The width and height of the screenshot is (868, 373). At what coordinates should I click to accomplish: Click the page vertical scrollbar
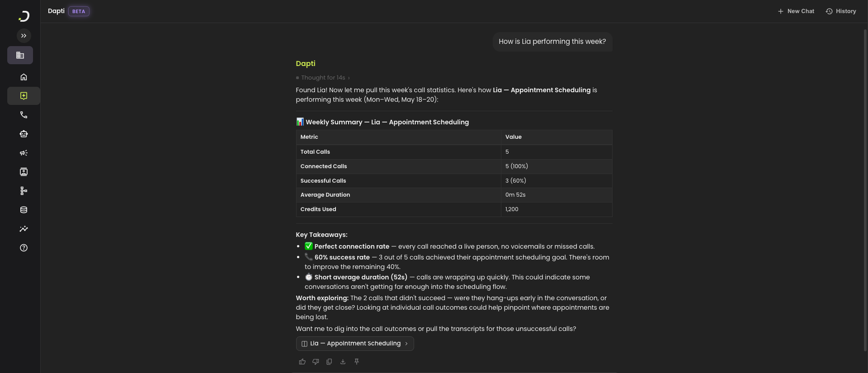coord(865,191)
